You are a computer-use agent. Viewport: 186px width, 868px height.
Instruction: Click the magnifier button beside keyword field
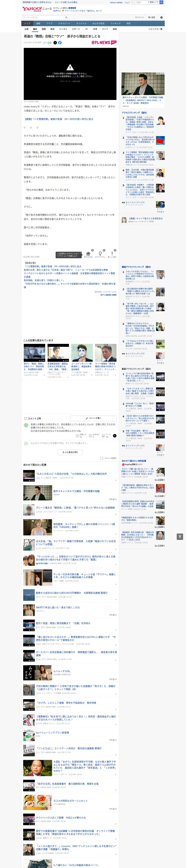point(66,18)
